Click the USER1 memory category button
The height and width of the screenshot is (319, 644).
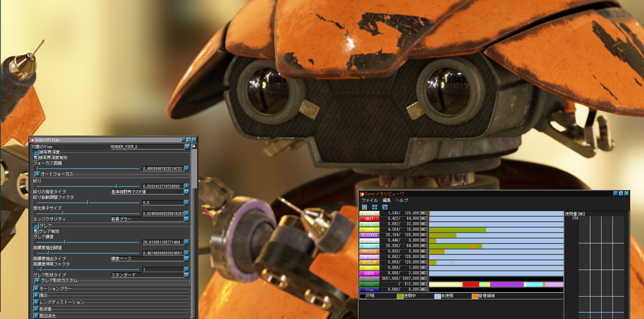pyautogui.click(x=369, y=268)
